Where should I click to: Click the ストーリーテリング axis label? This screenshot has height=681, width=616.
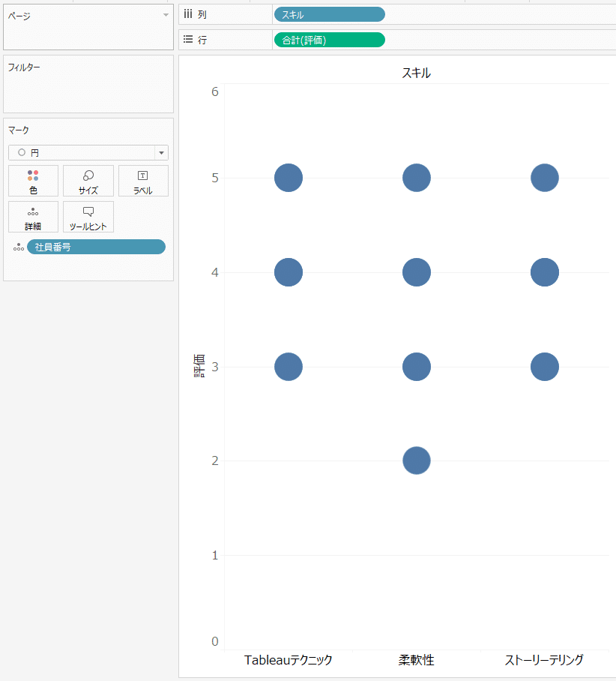coord(544,660)
